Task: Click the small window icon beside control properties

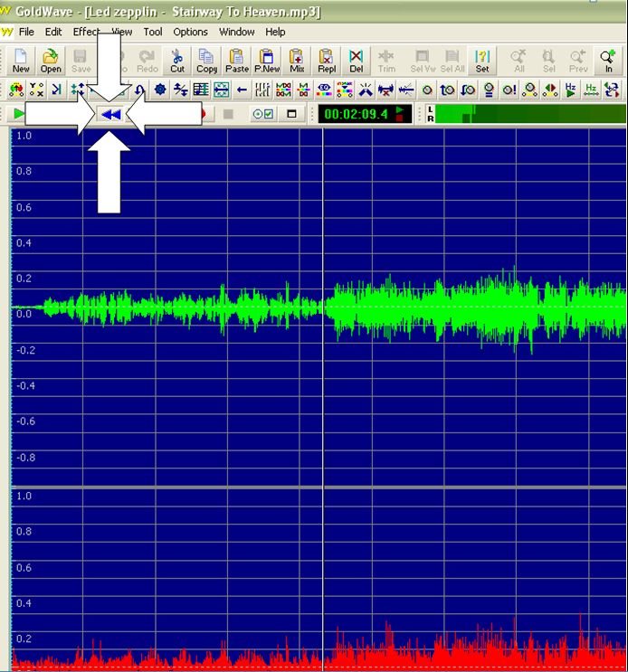Action: pos(291,114)
